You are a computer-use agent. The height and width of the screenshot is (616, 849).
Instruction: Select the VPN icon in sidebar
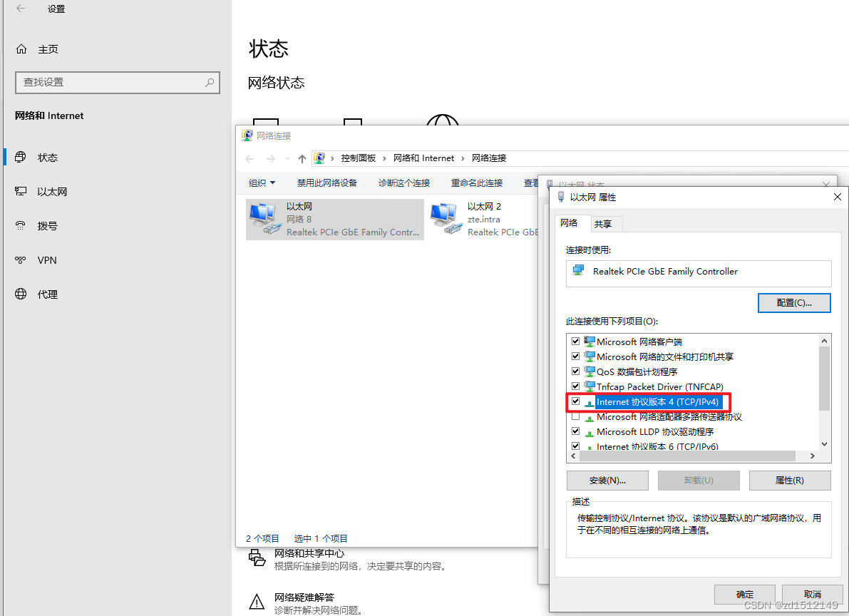21,260
